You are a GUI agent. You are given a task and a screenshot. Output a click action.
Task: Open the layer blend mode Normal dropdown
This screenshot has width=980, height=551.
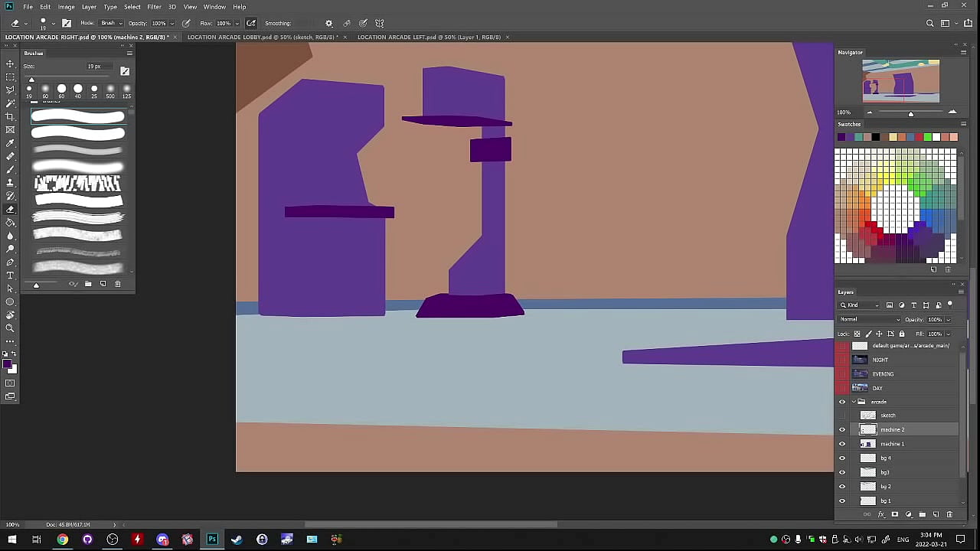pos(870,319)
